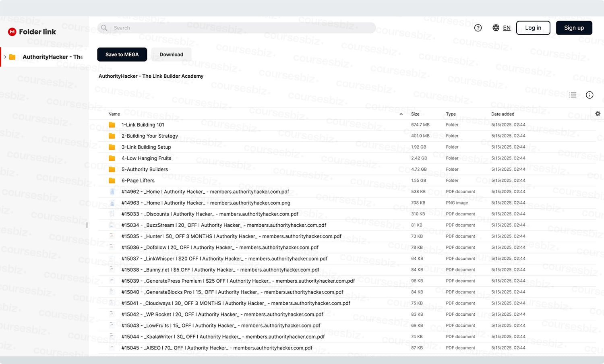604x364 pixels.
Task: Click file icon of #15038 Bunny.net PDF
Action: click(x=112, y=270)
